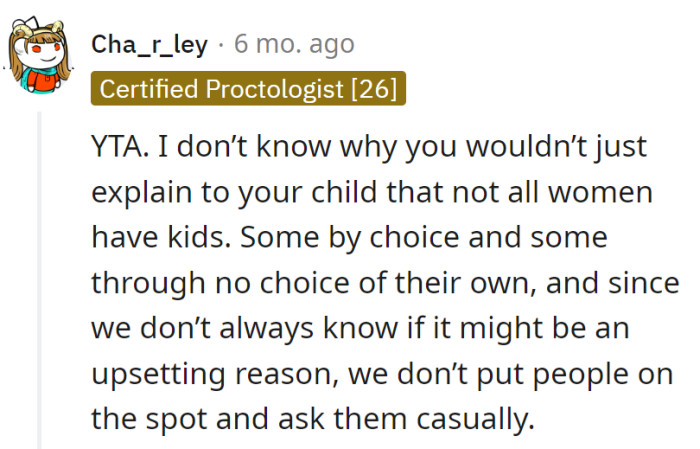Open the Cha_r_ley profile username link
The height and width of the screenshot is (449, 700).
tap(150, 44)
